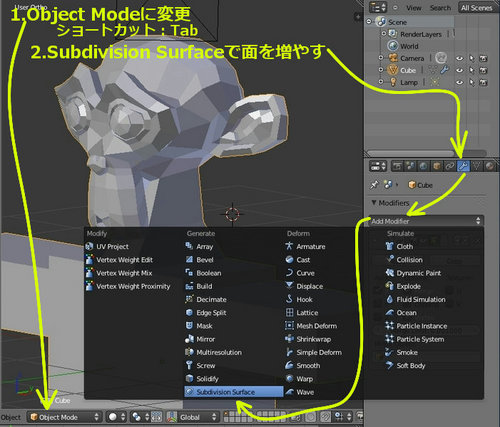Open the All Scenes display dropdown

[x=478, y=8]
